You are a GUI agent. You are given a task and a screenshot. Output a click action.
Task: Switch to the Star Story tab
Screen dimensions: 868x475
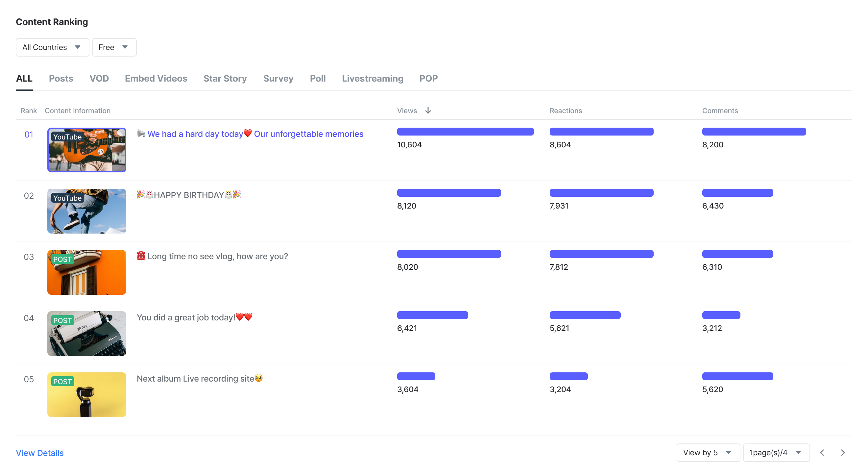pyautogui.click(x=225, y=79)
